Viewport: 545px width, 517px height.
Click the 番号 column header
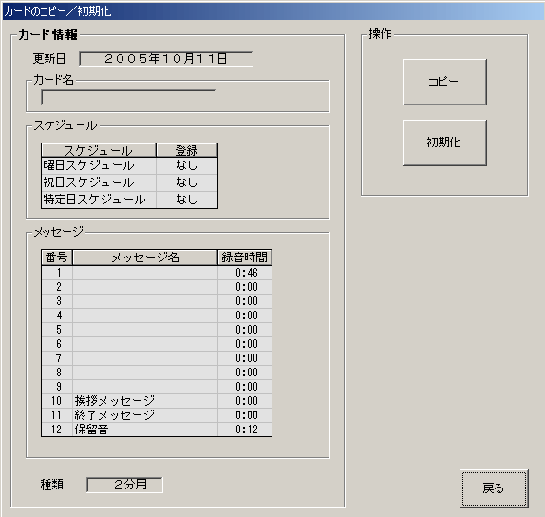[x=57, y=257]
